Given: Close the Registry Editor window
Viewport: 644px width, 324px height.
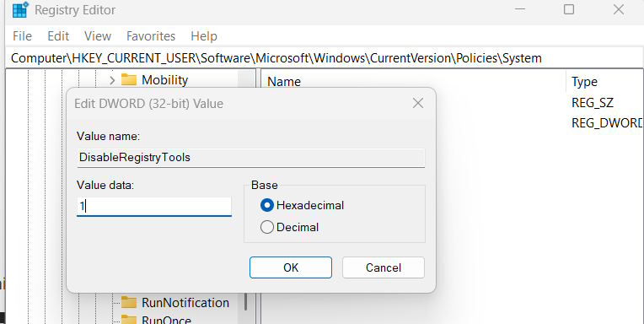Looking at the screenshot, I should click(619, 9).
